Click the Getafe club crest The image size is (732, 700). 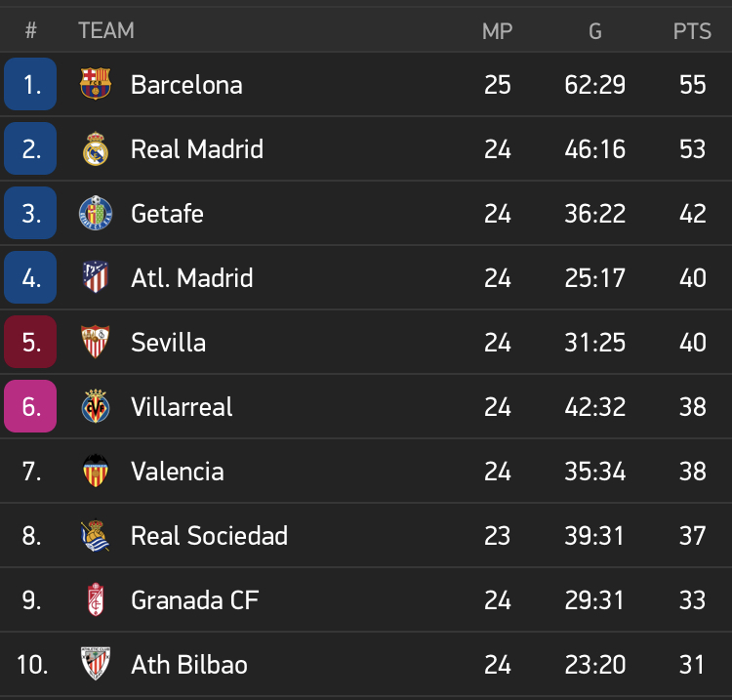[x=96, y=213]
